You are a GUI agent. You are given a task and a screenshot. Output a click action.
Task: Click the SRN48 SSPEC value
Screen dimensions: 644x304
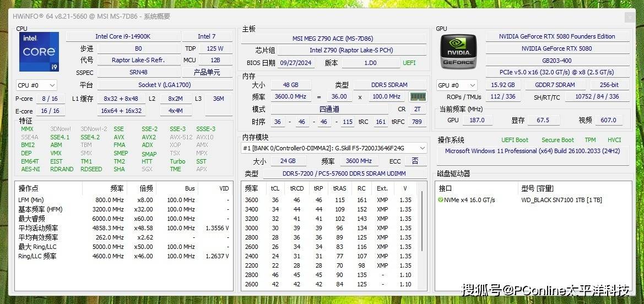point(138,73)
